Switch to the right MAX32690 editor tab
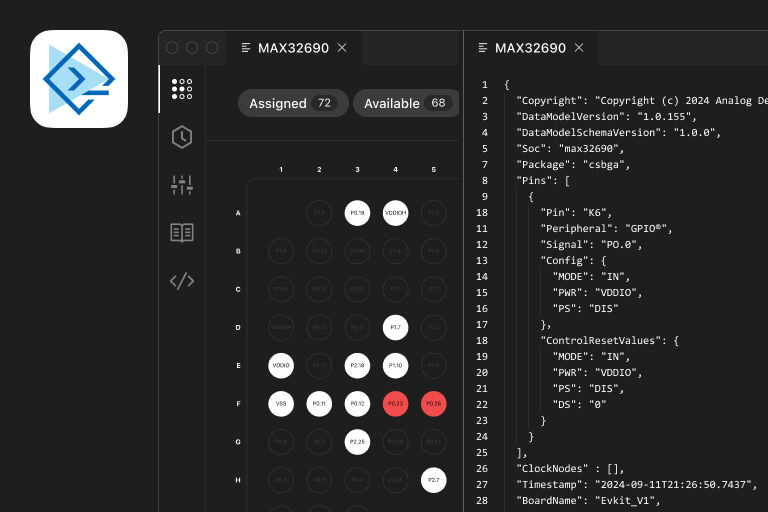The image size is (768, 512). [x=530, y=48]
